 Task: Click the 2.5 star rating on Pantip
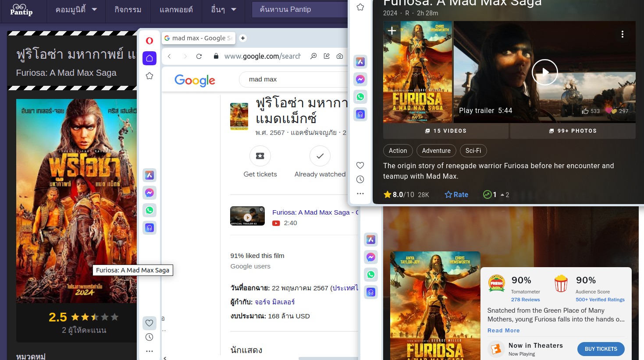point(84,317)
